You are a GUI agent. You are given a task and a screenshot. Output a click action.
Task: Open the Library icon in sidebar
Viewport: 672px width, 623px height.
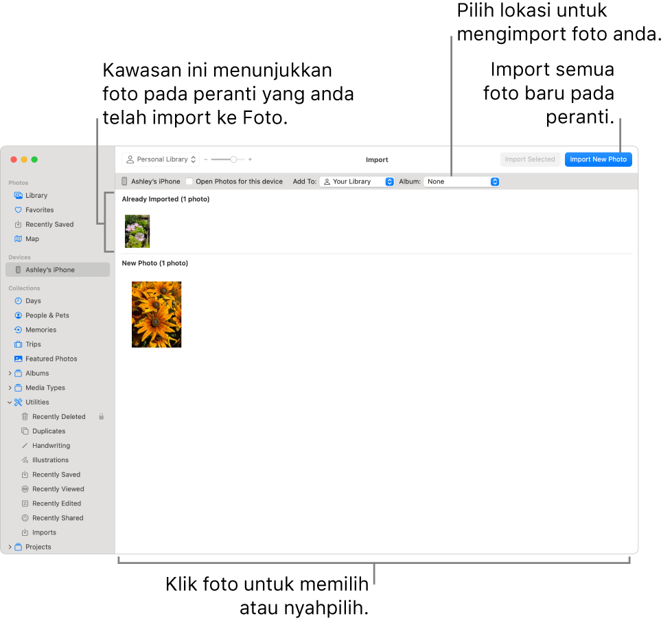[18, 196]
